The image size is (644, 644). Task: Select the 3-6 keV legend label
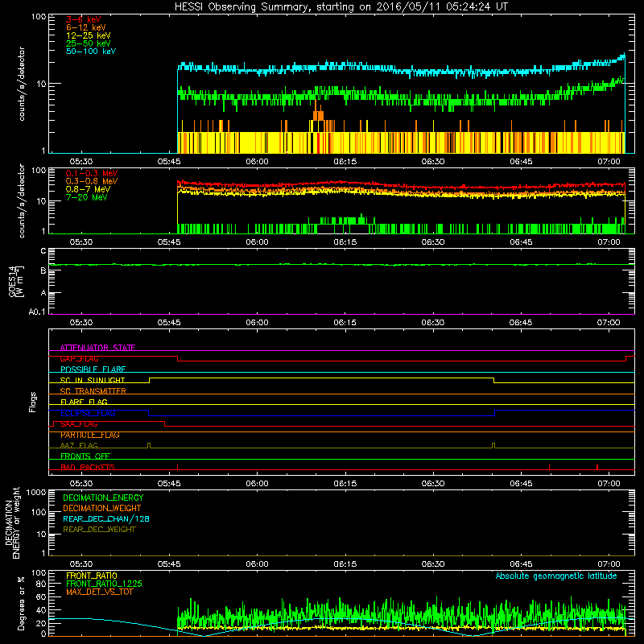pos(83,19)
